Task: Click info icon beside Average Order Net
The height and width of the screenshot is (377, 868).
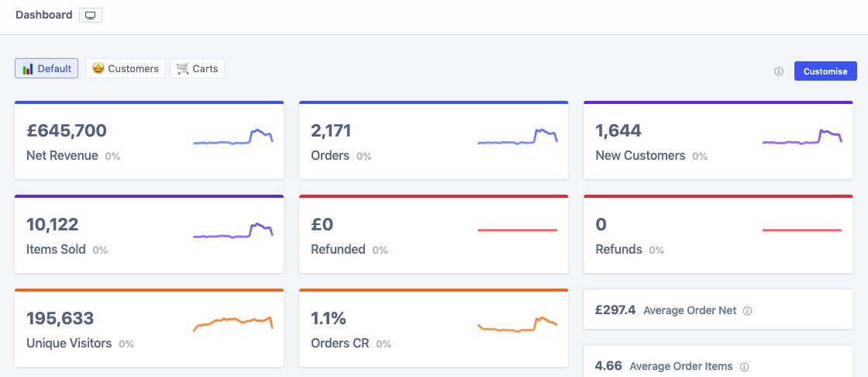Action: click(747, 311)
